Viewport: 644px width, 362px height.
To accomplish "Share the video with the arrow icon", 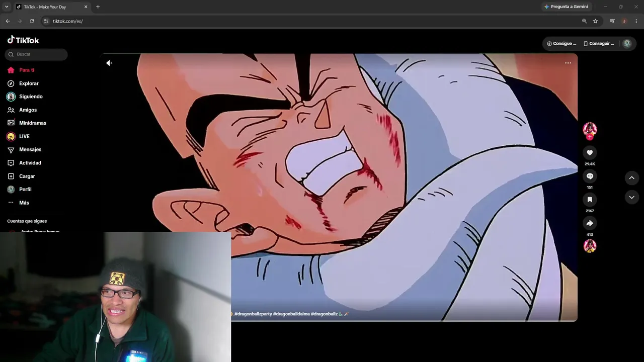I will click(590, 223).
